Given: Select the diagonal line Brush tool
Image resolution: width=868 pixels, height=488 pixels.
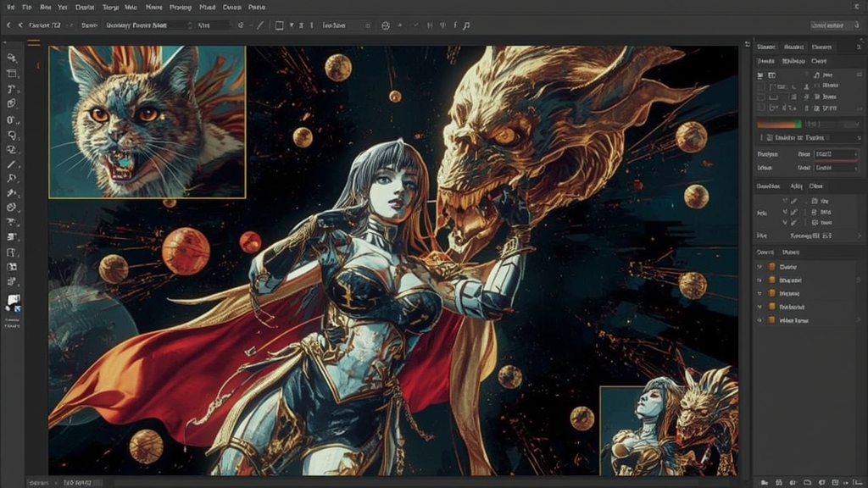Looking at the screenshot, I should coord(12,164).
